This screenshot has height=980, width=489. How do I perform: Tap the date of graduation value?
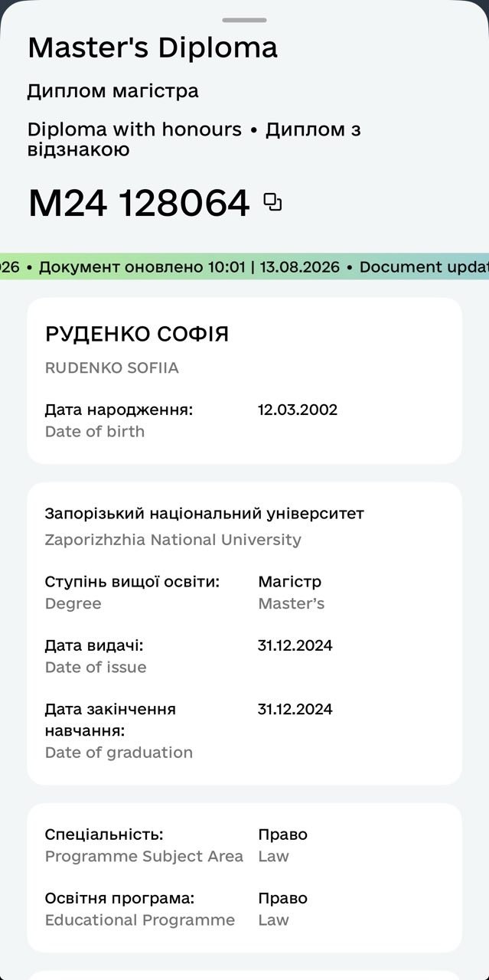click(295, 709)
